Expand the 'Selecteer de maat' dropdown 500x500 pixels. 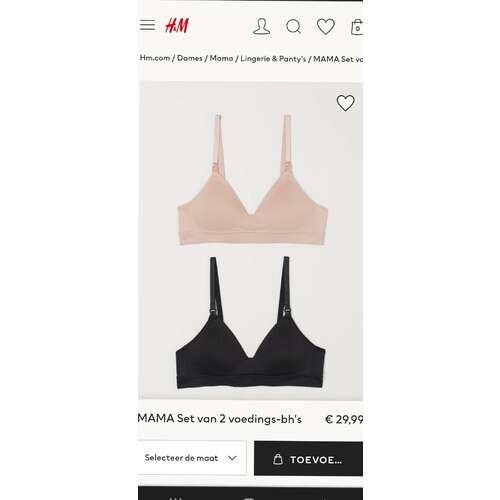click(x=192, y=458)
